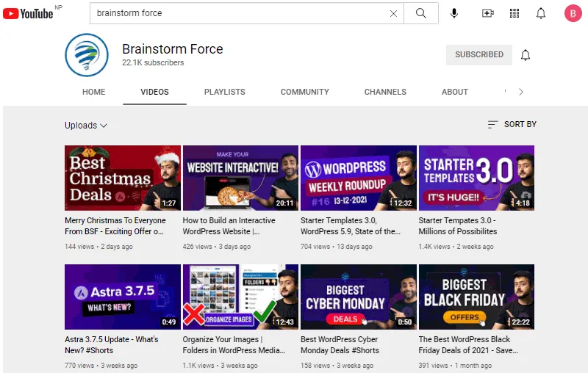Open title Merry Christmas To Everyone From BSF
588x373 pixels.
[x=115, y=226]
